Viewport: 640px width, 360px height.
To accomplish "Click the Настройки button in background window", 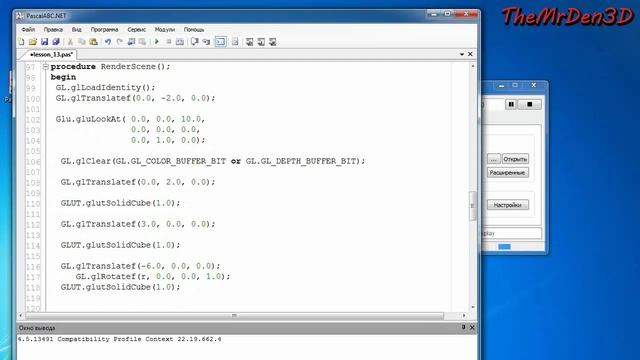I will pos(507,205).
